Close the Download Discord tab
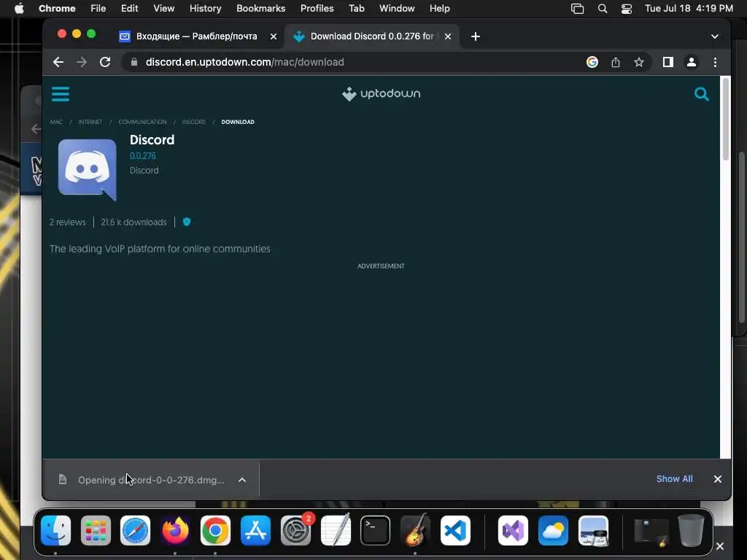 click(x=448, y=36)
